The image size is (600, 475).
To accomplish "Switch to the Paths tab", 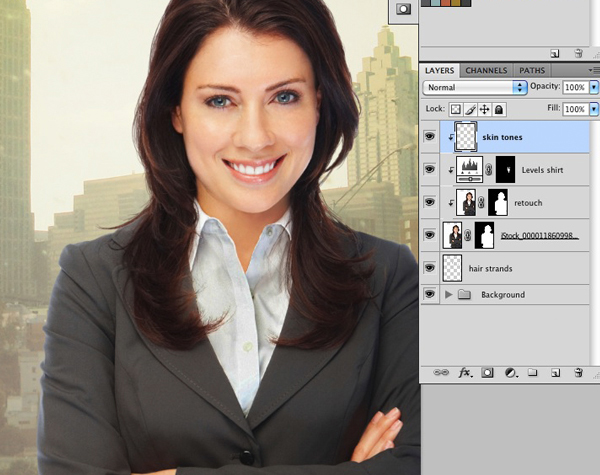I will click(531, 71).
